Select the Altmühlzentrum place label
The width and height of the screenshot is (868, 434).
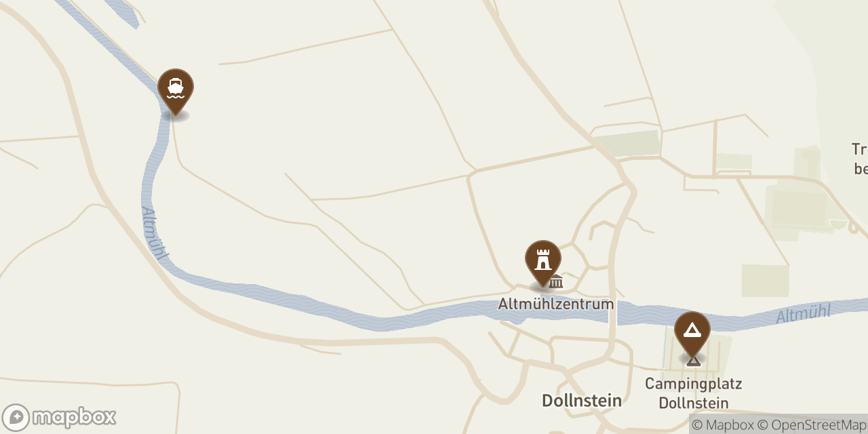tap(556, 304)
